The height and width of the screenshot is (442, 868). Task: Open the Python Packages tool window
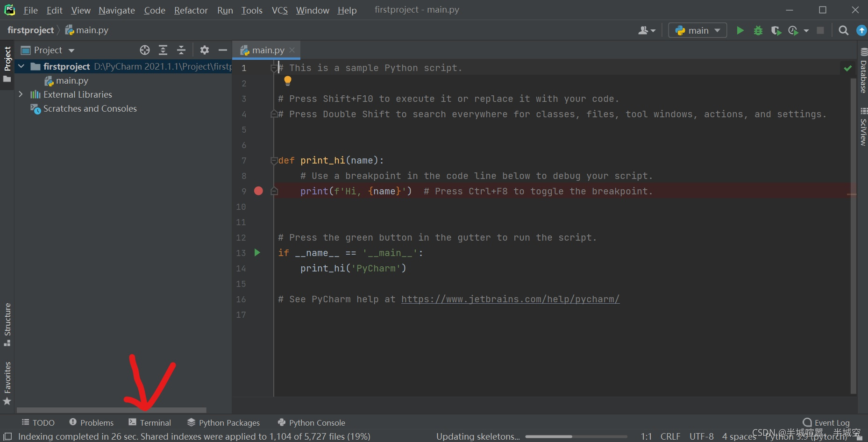(223, 422)
